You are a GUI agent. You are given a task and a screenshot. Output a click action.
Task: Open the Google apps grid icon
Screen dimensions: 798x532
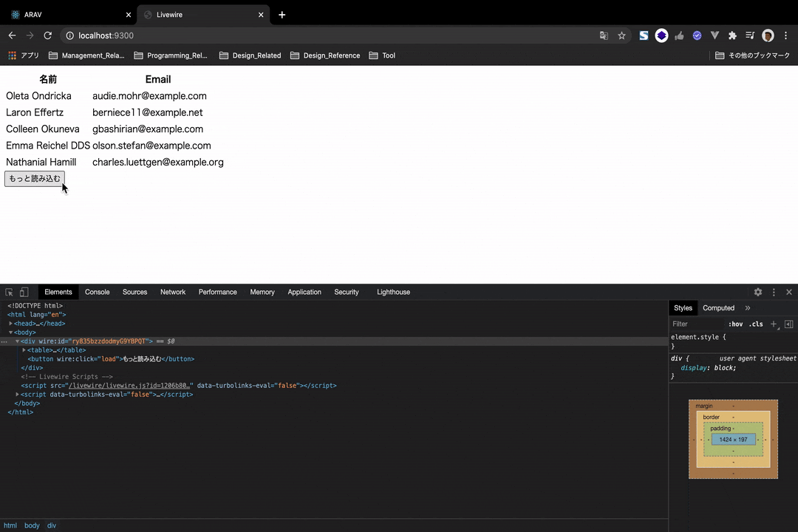pyautogui.click(x=12, y=55)
